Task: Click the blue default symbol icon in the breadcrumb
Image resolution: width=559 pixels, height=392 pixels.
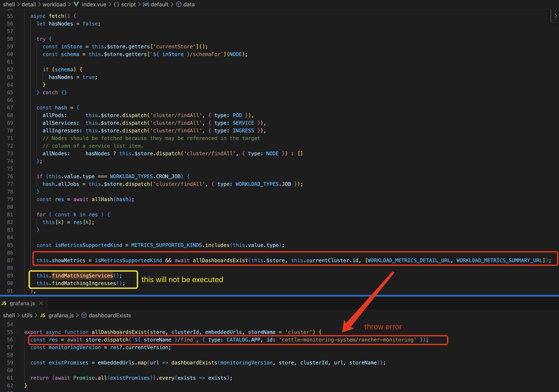Action: [x=146, y=4]
